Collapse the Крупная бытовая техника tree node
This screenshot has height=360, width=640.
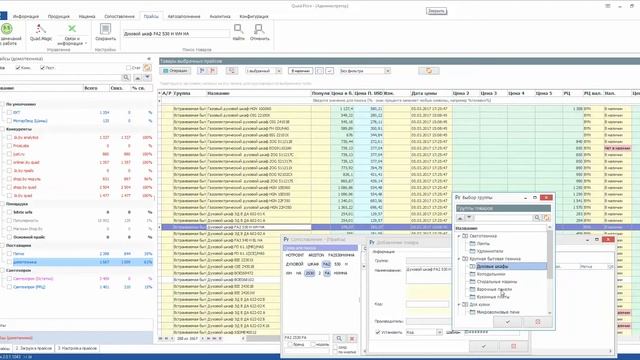click(459, 259)
